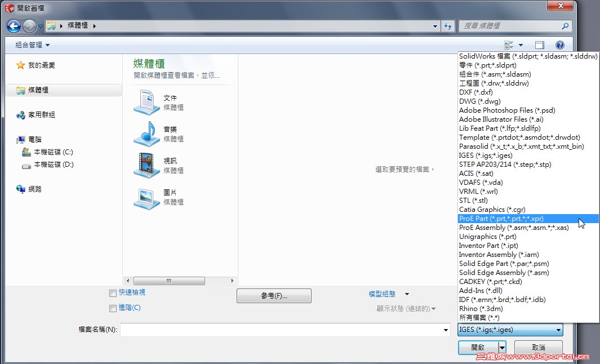Click the horizontal scrollbar thumb in file list
This screenshot has width=600, height=364.
pos(169,281)
